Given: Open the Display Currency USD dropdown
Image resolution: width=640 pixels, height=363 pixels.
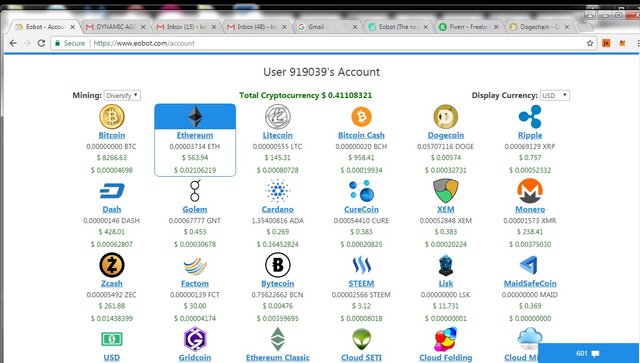Looking at the screenshot, I should point(555,96).
